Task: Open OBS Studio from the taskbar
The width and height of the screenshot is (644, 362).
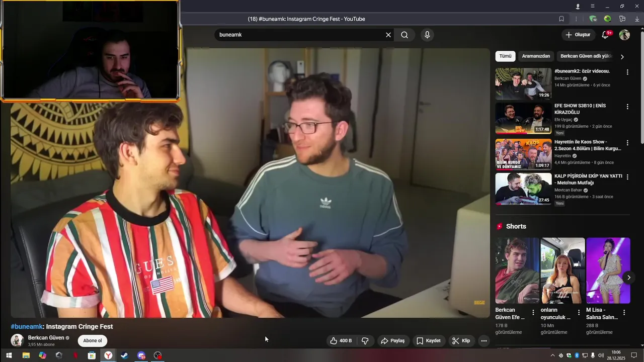Action: [157, 355]
